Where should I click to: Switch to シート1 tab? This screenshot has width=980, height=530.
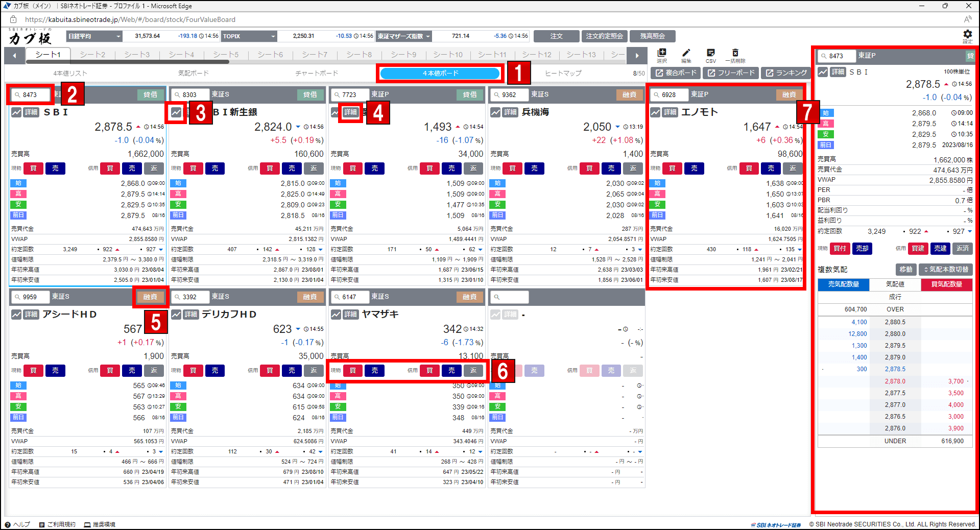click(x=48, y=55)
